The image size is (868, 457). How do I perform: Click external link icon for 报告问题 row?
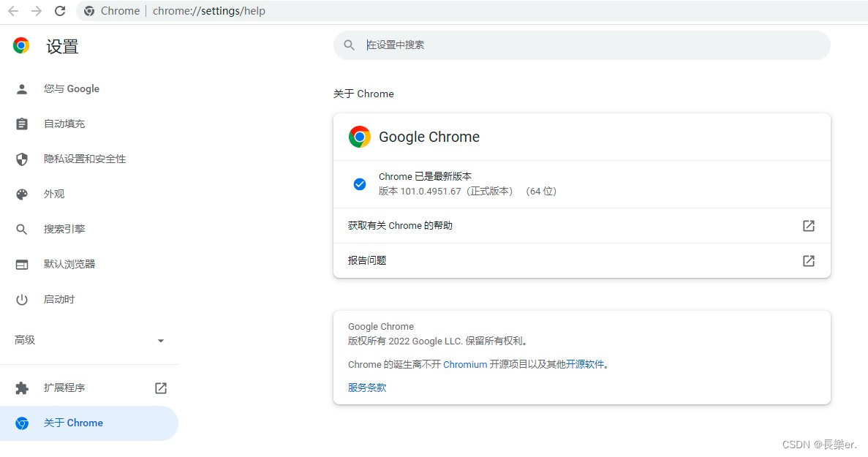click(809, 260)
